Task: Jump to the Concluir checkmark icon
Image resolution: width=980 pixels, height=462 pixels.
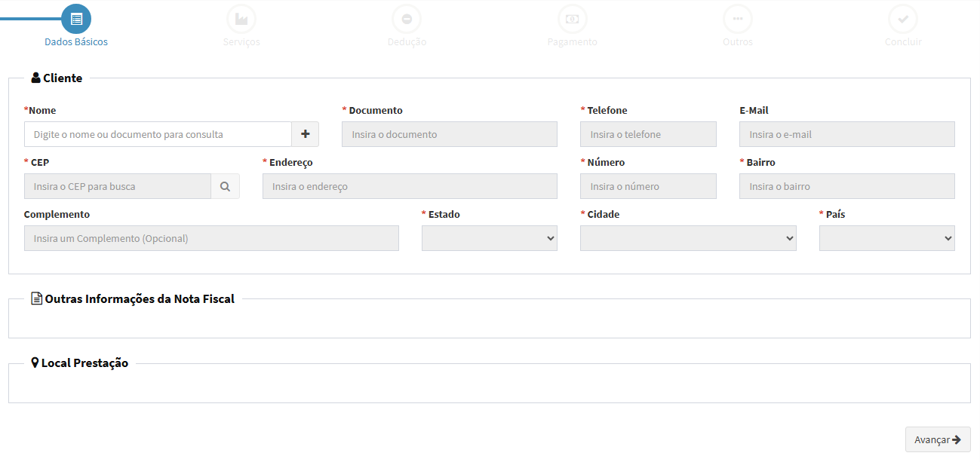Action: click(903, 19)
